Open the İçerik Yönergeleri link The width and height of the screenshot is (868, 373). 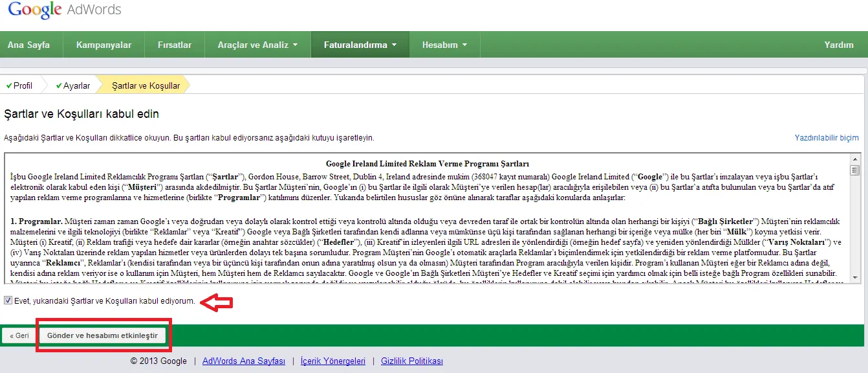coord(333,361)
